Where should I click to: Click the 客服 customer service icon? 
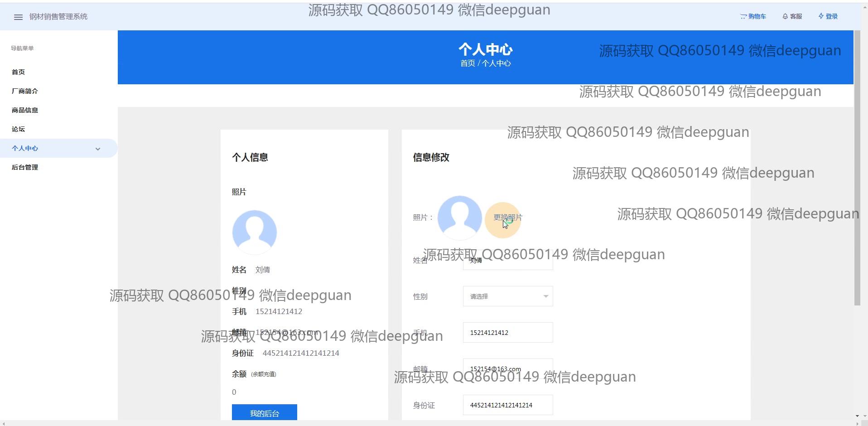point(792,16)
